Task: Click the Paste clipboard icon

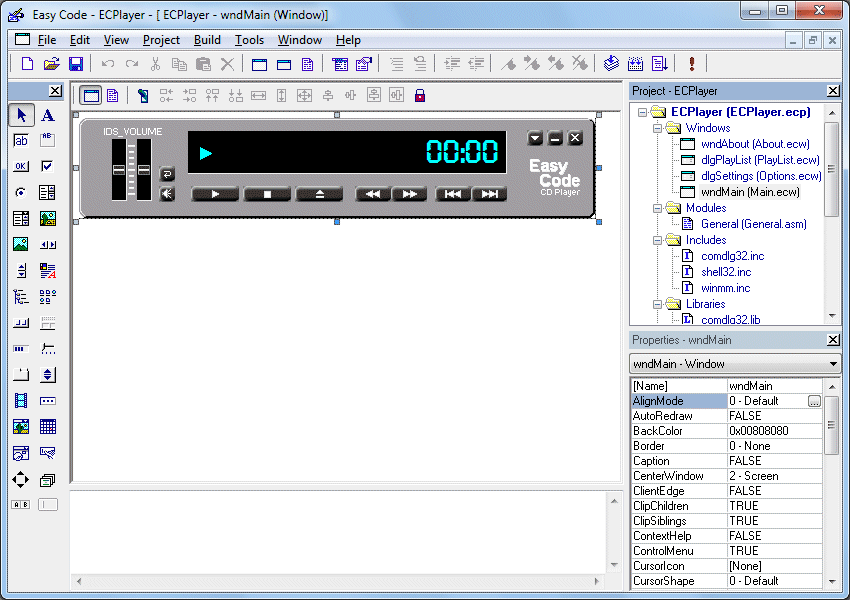Action: click(x=203, y=64)
